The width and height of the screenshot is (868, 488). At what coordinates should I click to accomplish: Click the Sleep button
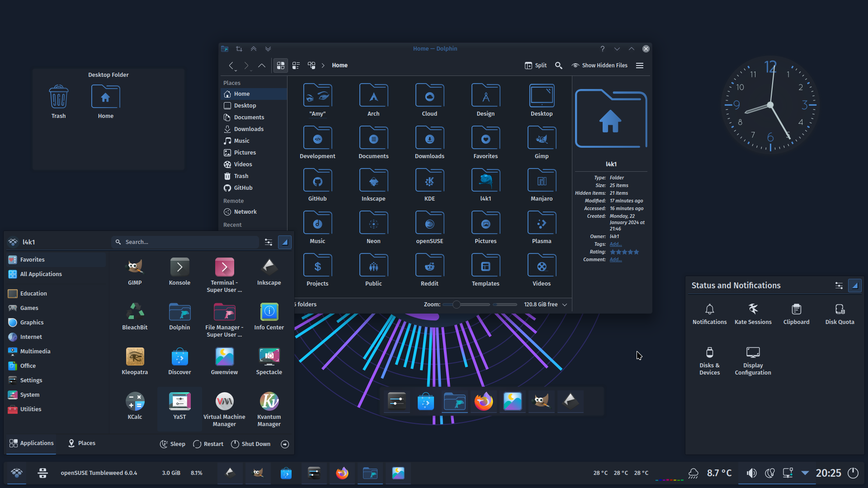pyautogui.click(x=173, y=444)
